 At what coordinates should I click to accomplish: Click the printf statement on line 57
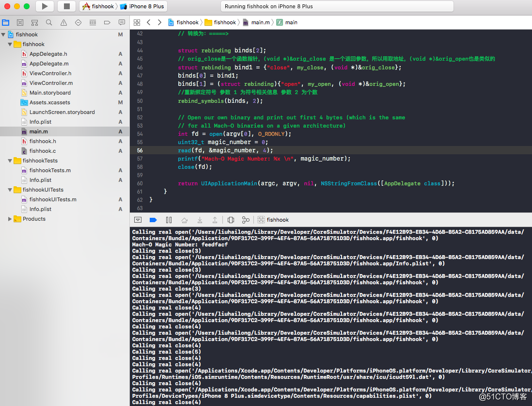coord(264,159)
